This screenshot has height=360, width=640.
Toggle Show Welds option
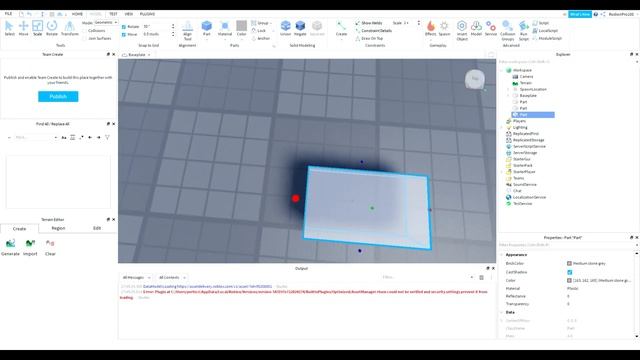(369, 23)
